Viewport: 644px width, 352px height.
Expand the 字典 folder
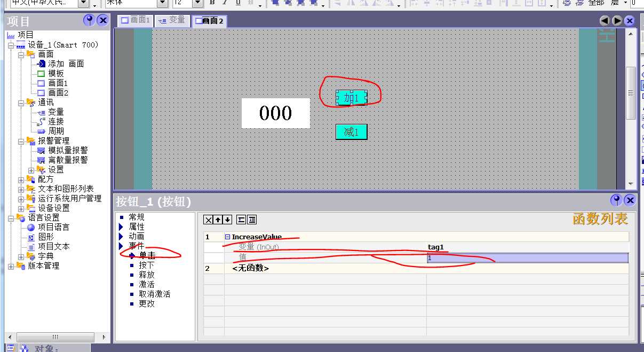(21, 256)
